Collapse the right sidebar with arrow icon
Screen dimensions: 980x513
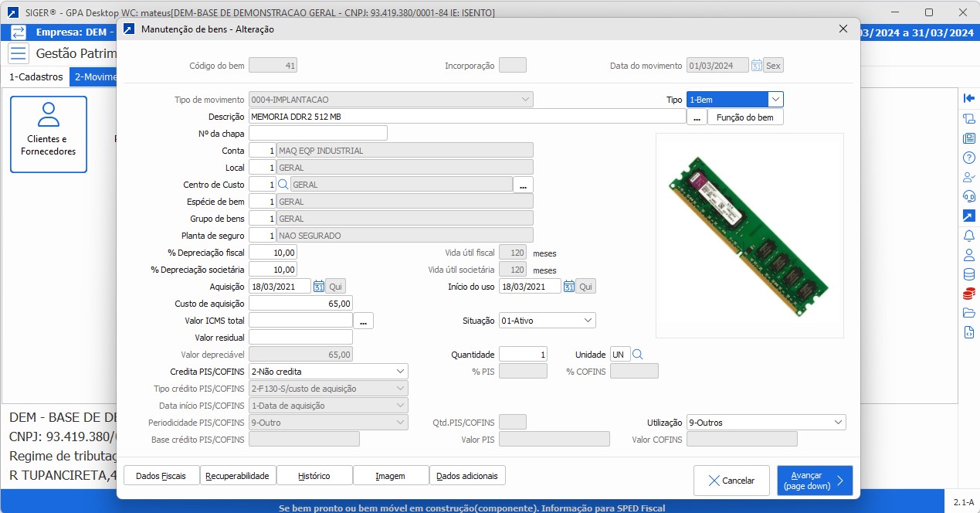point(968,98)
